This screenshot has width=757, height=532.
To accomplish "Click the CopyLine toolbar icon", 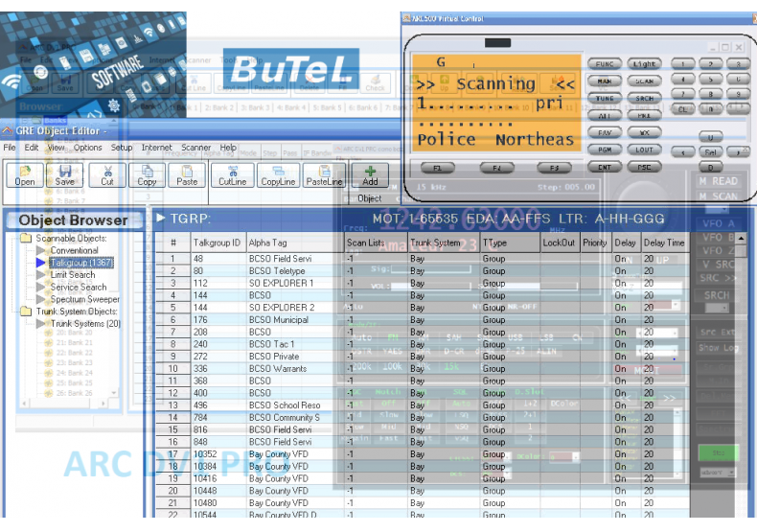I will tap(278, 173).
